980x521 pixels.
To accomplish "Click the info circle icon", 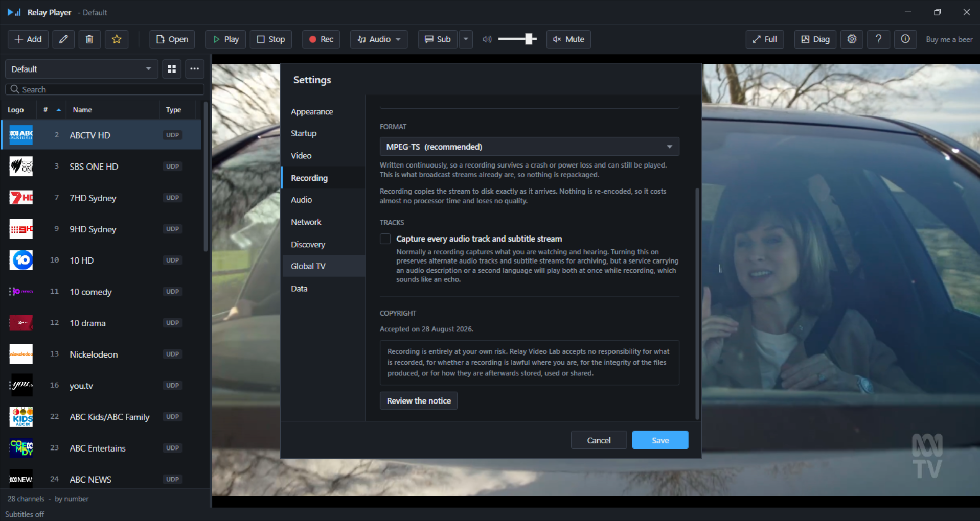I will (x=905, y=39).
